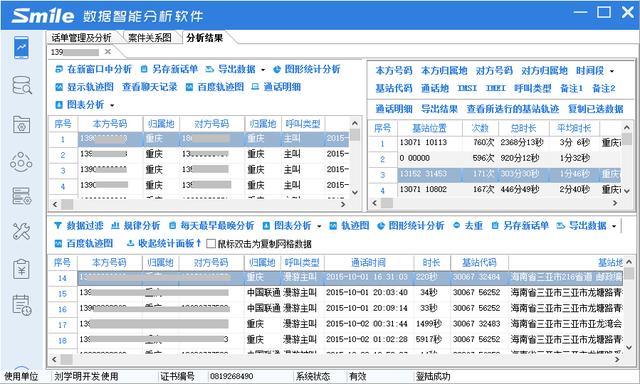The width and height of the screenshot is (640, 384).
Task: Close the 139 number sub-tab
Action: (x=108, y=52)
